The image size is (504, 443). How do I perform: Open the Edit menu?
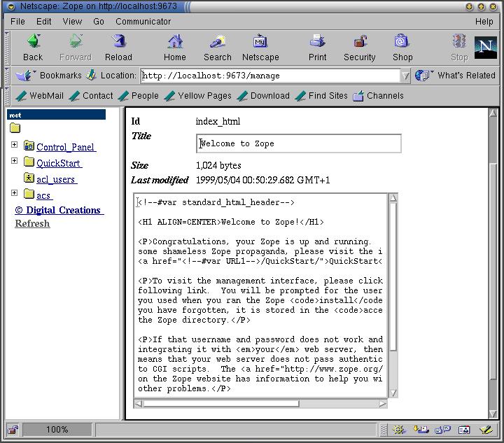tap(43, 22)
